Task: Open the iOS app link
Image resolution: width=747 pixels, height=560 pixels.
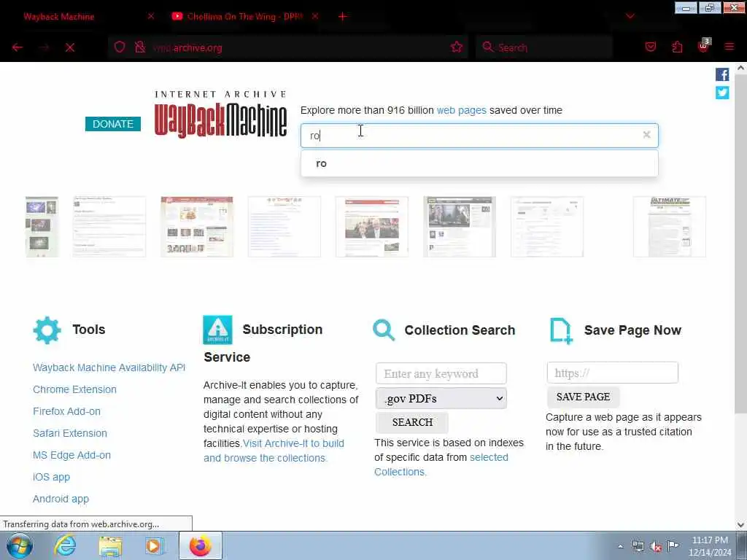Action: [52, 477]
